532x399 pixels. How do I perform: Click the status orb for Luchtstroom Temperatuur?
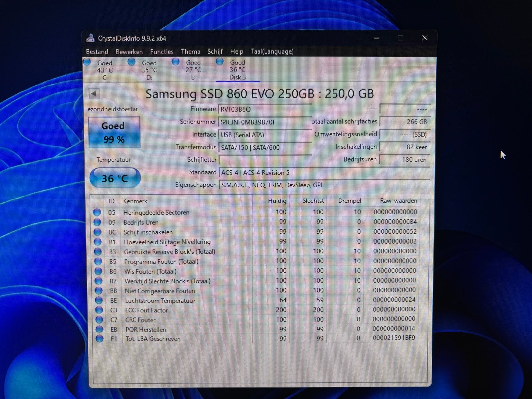[99, 300]
